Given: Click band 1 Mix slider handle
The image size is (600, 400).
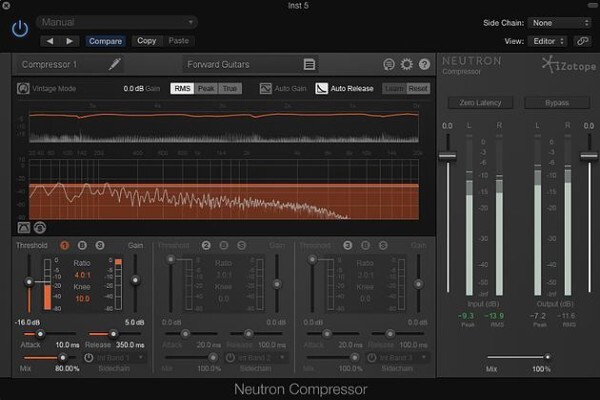Looking at the screenshot, I should pyautogui.click(x=62, y=358).
